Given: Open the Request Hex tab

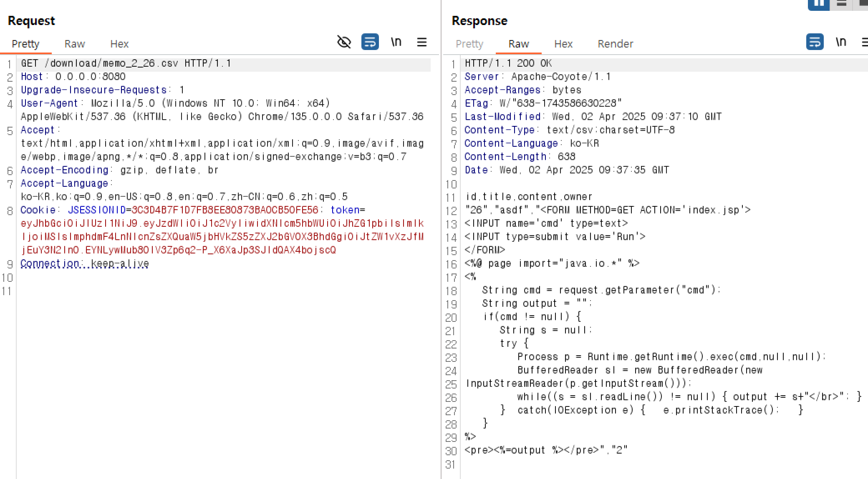Looking at the screenshot, I should [x=119, y=44].
